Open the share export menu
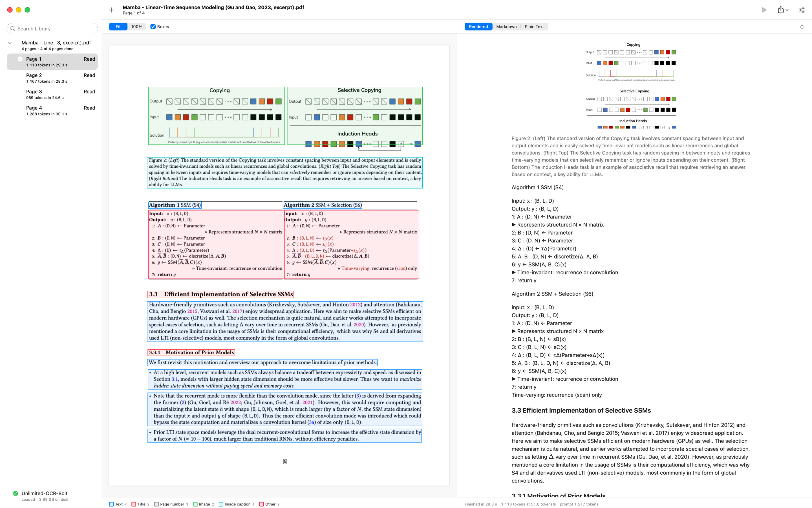The height and width of the screenshot is (508, 812). [783, 10]
